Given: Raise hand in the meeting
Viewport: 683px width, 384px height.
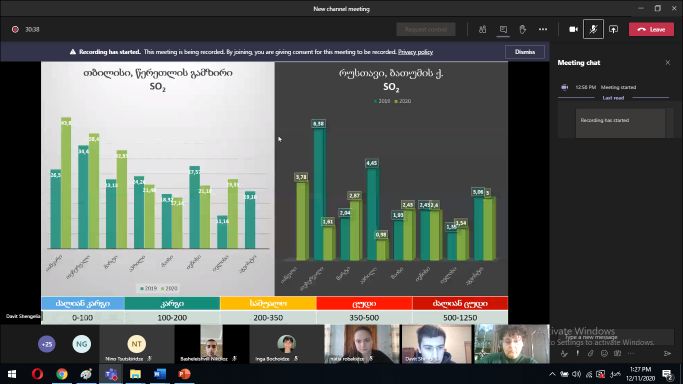Looking at the screenshot, I should tap(523, 30).
